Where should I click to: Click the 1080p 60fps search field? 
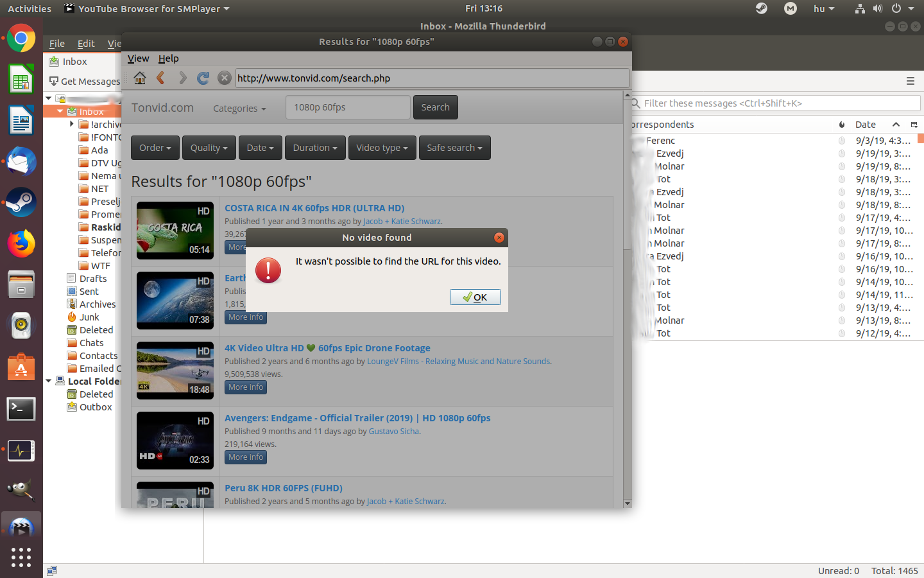(348, 107)
